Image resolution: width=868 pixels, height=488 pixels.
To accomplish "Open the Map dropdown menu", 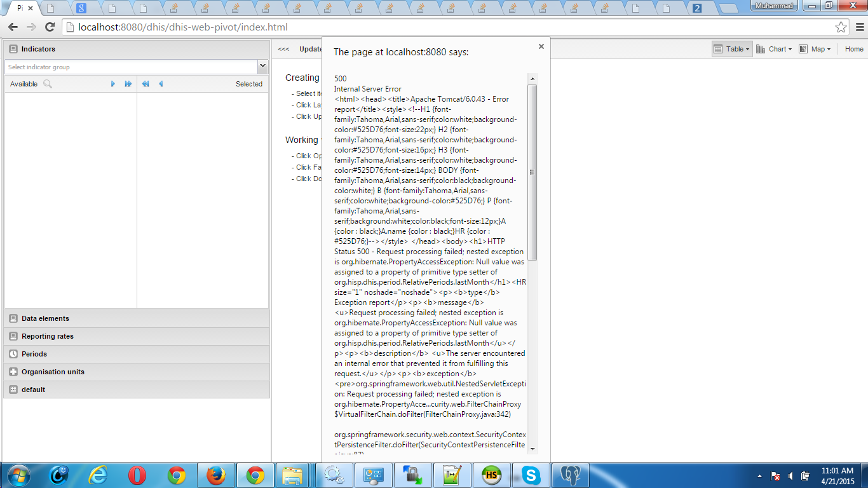I will (815, 49).
